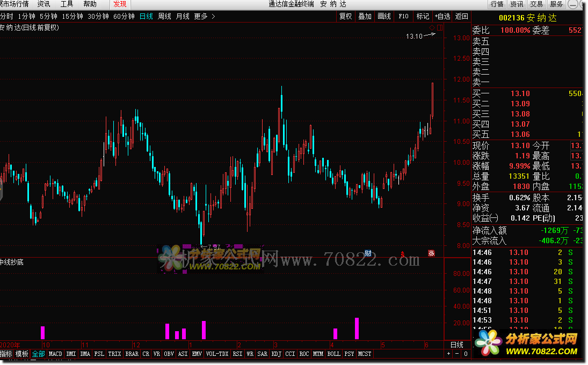This screenshot has width=588, height=365.
Task: Open the 画线 drawing tools
Action: (384, 17)
